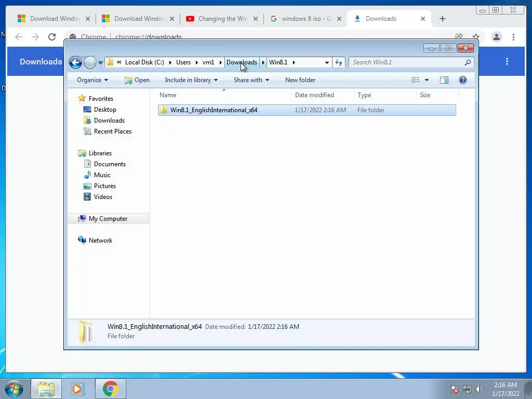Select the Users breadcrumb in address bar
Image resolution: width=532 pixels, height=399 pixels.
click(183, 62)
